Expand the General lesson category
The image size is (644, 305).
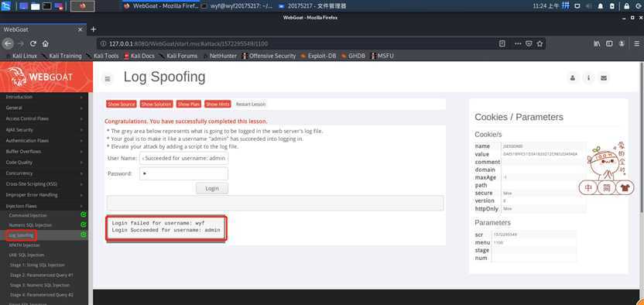[x=44, y=108]
